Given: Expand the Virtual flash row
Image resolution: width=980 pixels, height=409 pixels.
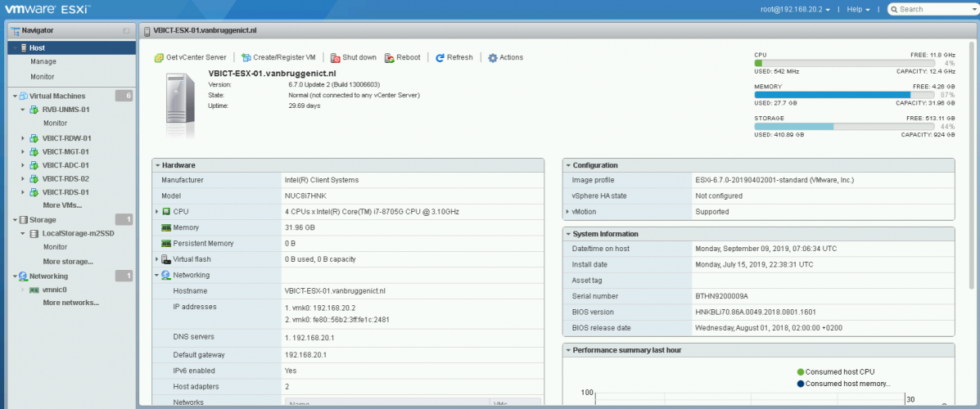Looking at the screenshot, I should (x=156, y=259).
